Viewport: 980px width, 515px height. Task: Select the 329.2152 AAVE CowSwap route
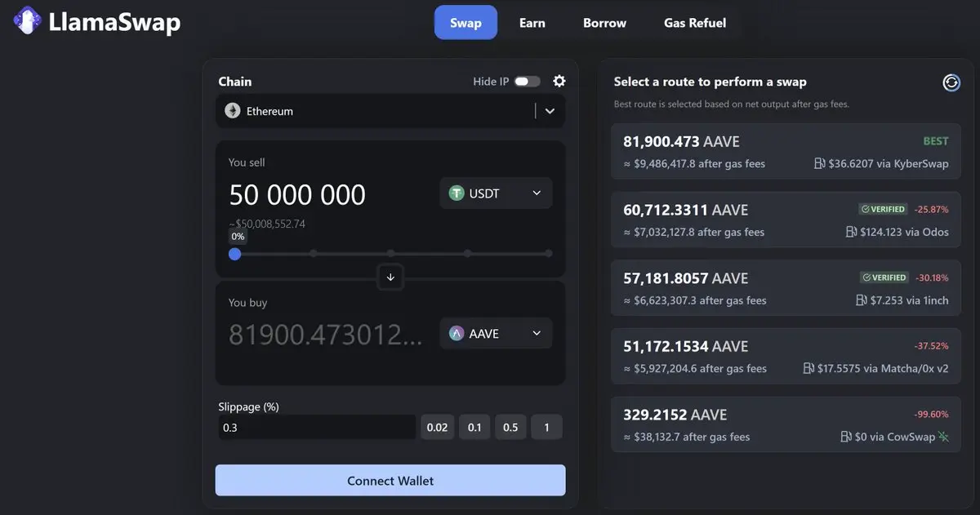[786, 425]
